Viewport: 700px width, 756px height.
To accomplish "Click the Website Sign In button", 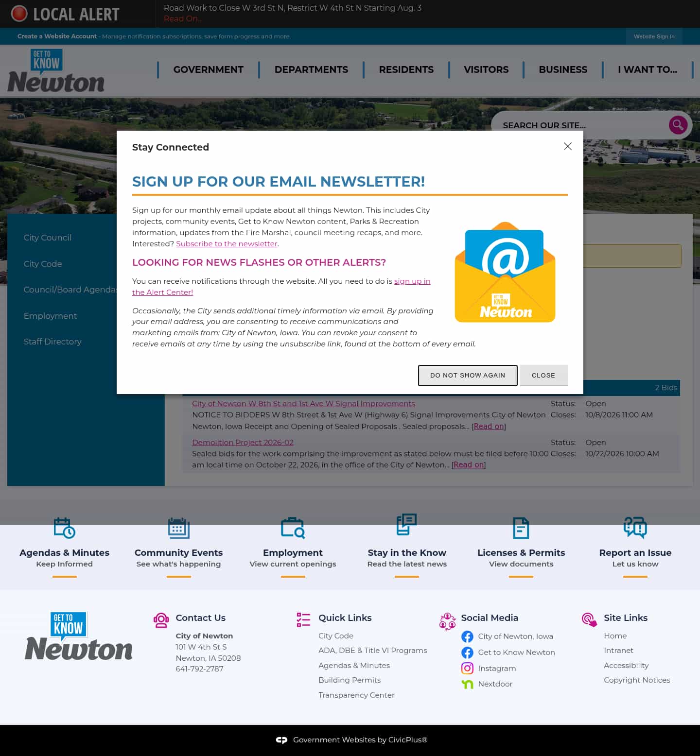I will 654,36.
